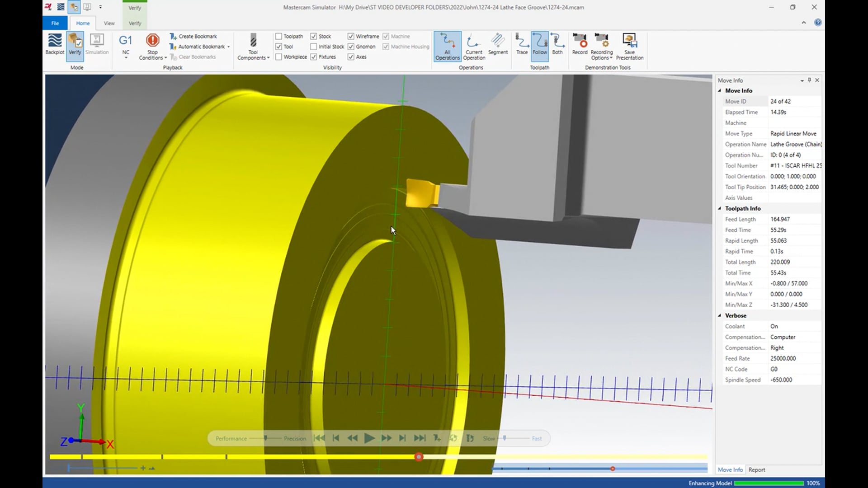Image resolution: width=868 pixels, height=488 pixels.
Task: Open quick access toolbar customize arrow
Action: (100, 7)
